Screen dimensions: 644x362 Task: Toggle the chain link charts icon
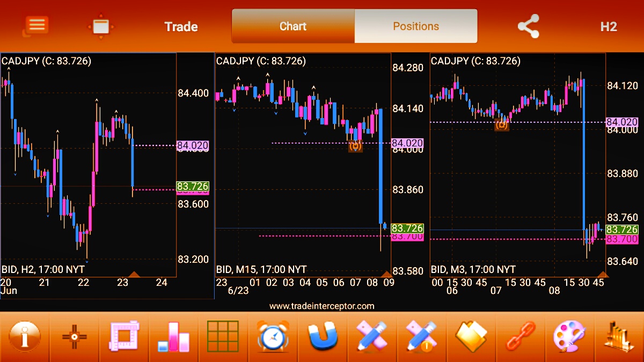pyautogui.click(x=521, y=337)
